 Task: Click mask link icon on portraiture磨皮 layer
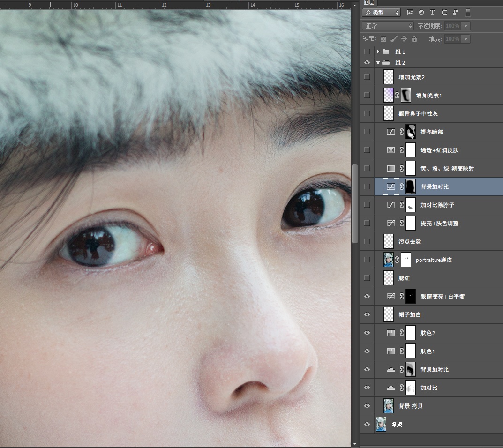(397, 260)
